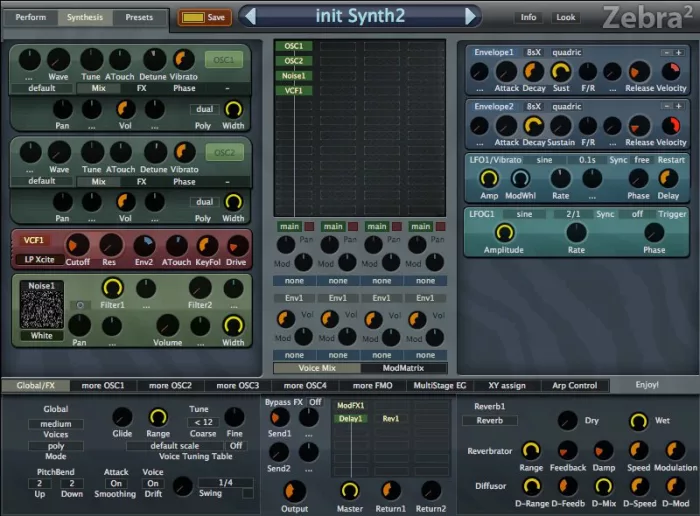Screen dimensions: 700x516
Task: Switch to the Presets tab
Action: (139, 17)
